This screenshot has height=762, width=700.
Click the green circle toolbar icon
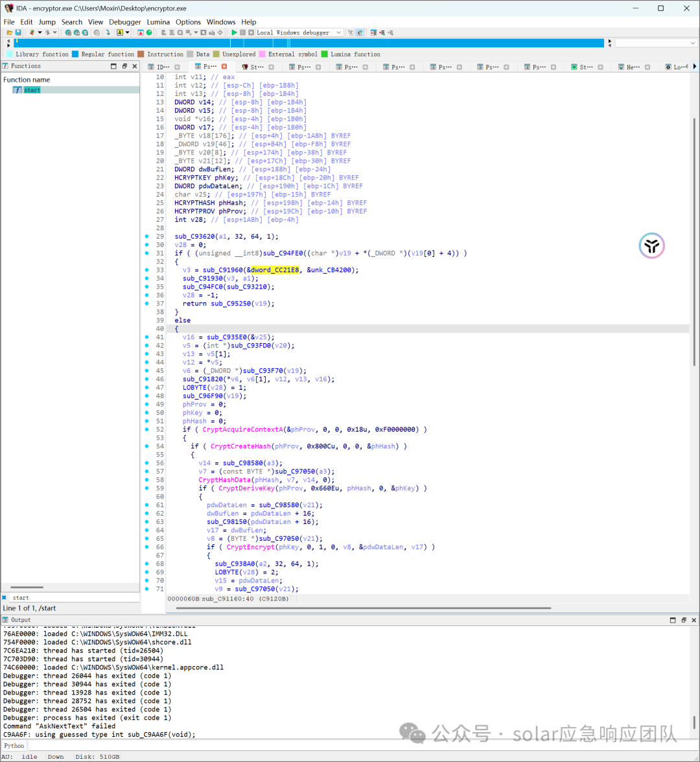[x=149, y=32]
